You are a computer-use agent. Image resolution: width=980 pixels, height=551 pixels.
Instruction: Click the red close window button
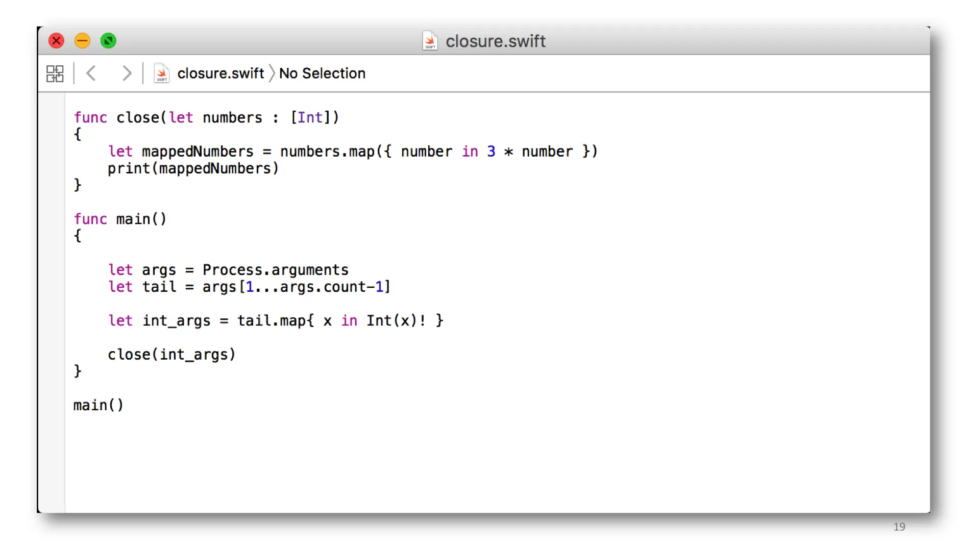[57, 41]
